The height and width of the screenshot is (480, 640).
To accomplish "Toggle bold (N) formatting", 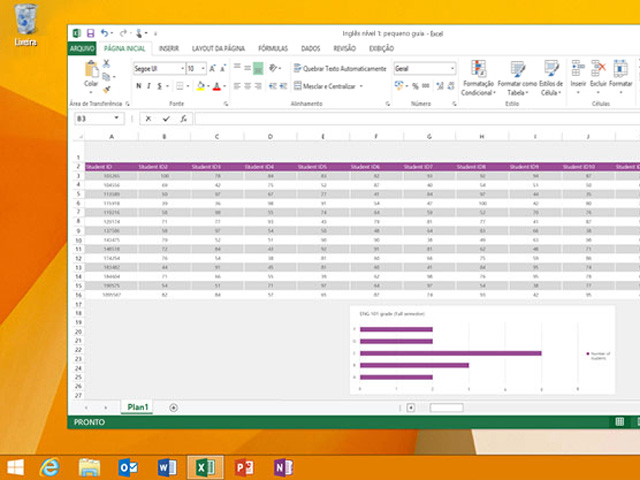I will click(139, 86).
